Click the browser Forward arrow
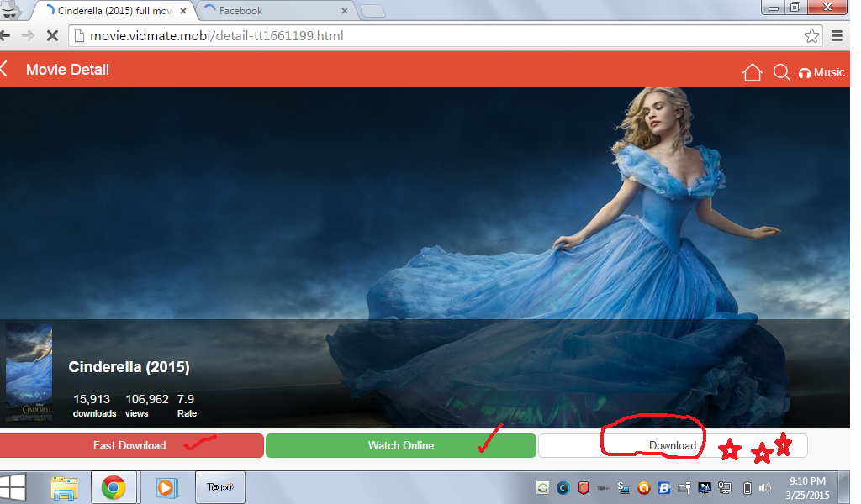 point(28,35)
